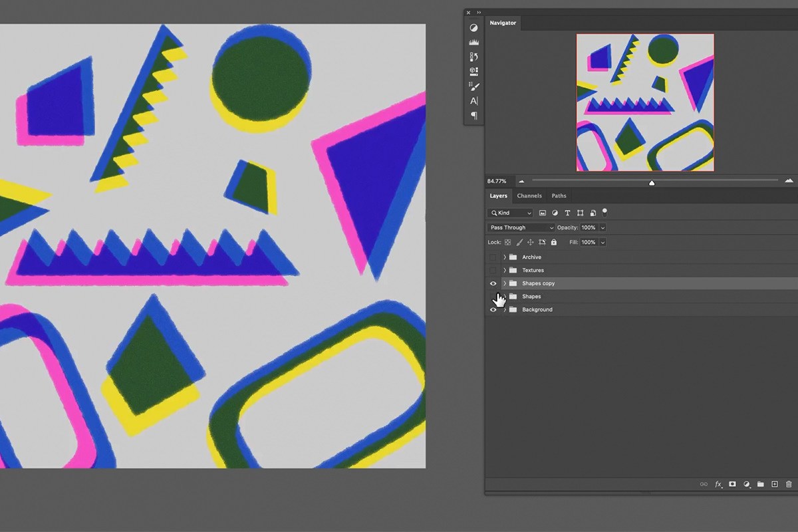
Task: Open the Character panel icon
Action: 473,101
